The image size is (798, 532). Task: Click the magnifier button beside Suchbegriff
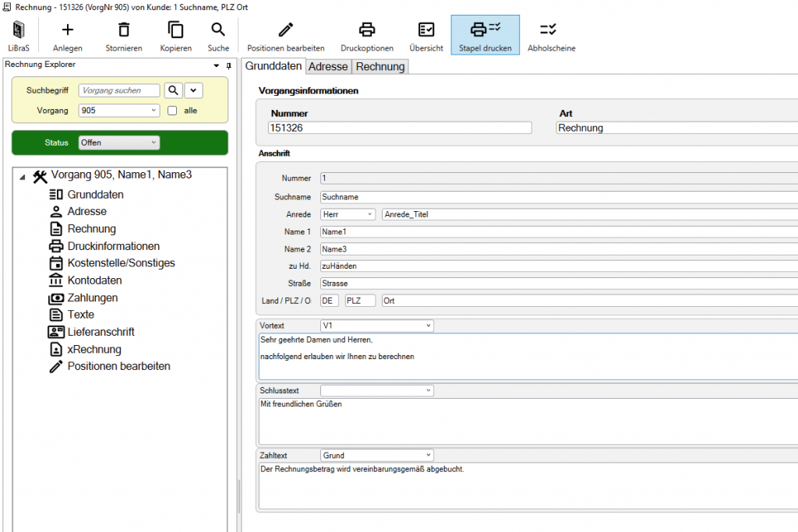click(x=172, y=90)
